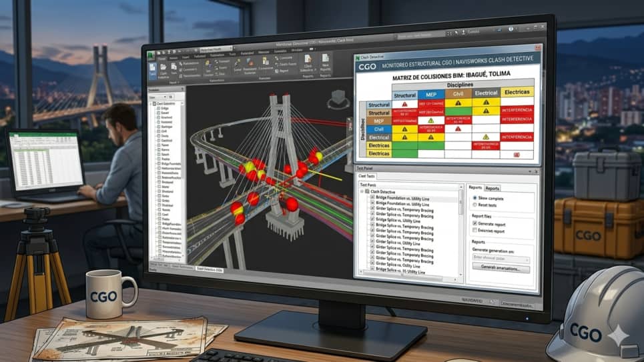
Task: Click the small Report icon in ribbon
Action: [x=276, y=71]
